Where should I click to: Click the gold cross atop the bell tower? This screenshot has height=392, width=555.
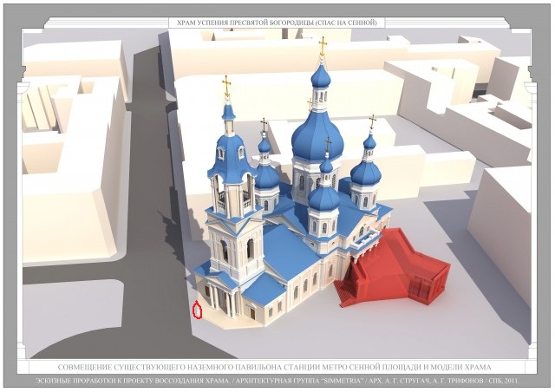click(x=227, y=86)
